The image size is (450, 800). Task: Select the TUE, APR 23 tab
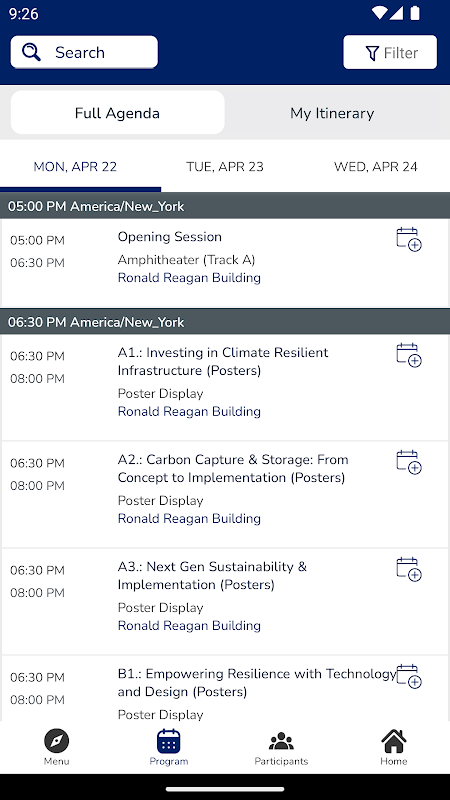[x=225, y=167]
